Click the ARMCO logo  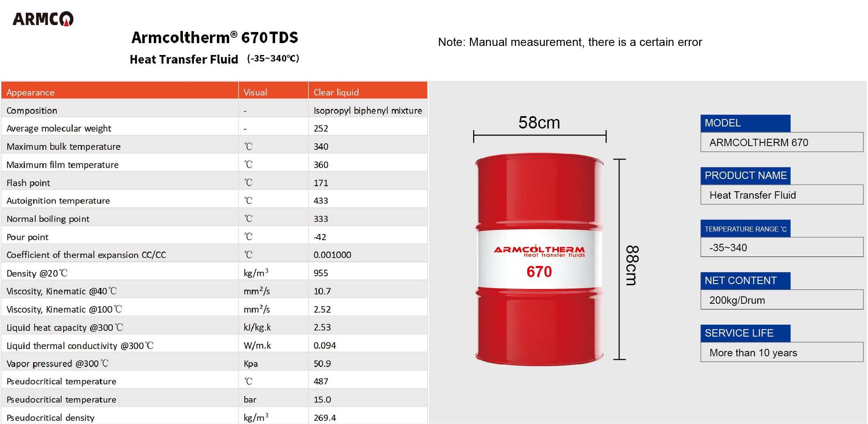coord(43,19)
